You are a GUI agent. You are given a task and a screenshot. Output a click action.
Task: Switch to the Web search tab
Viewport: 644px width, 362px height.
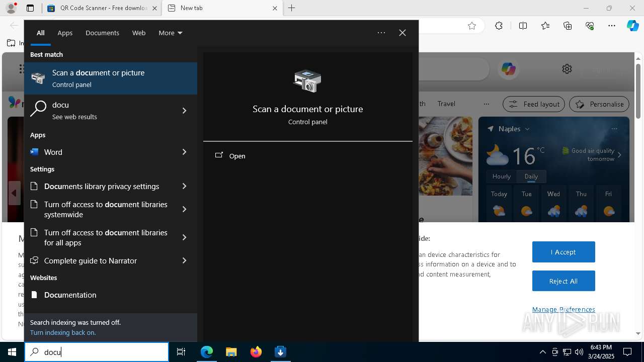[x=139, y=33]
